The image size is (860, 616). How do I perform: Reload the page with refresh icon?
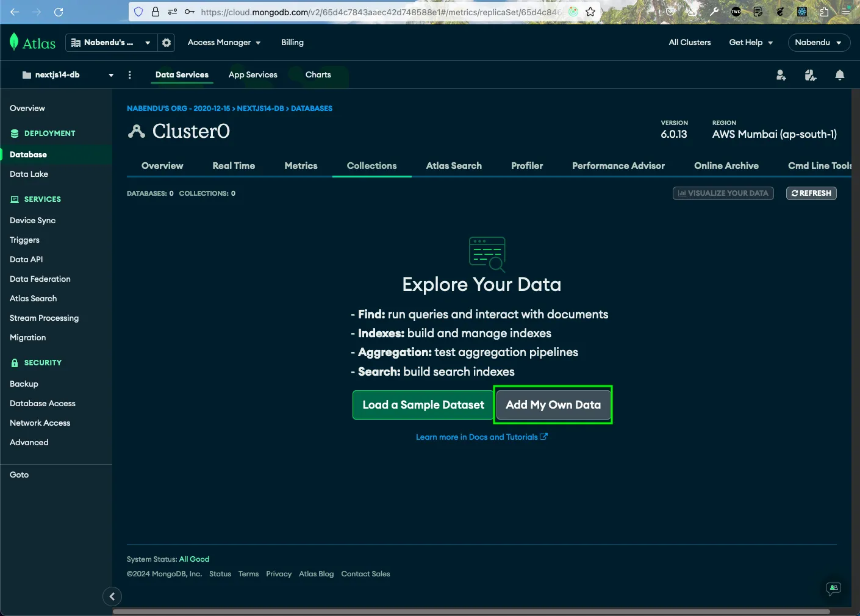click(59, 12)
